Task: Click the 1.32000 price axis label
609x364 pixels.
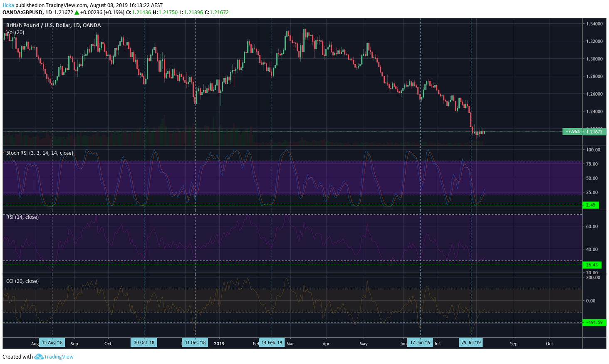Action: click(594, 42)
